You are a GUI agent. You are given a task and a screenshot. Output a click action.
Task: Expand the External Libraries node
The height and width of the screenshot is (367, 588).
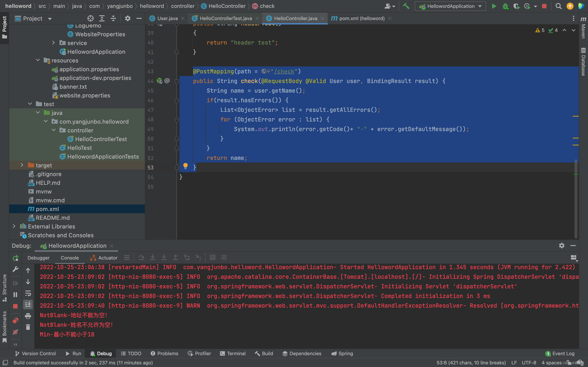pos(14,226)
